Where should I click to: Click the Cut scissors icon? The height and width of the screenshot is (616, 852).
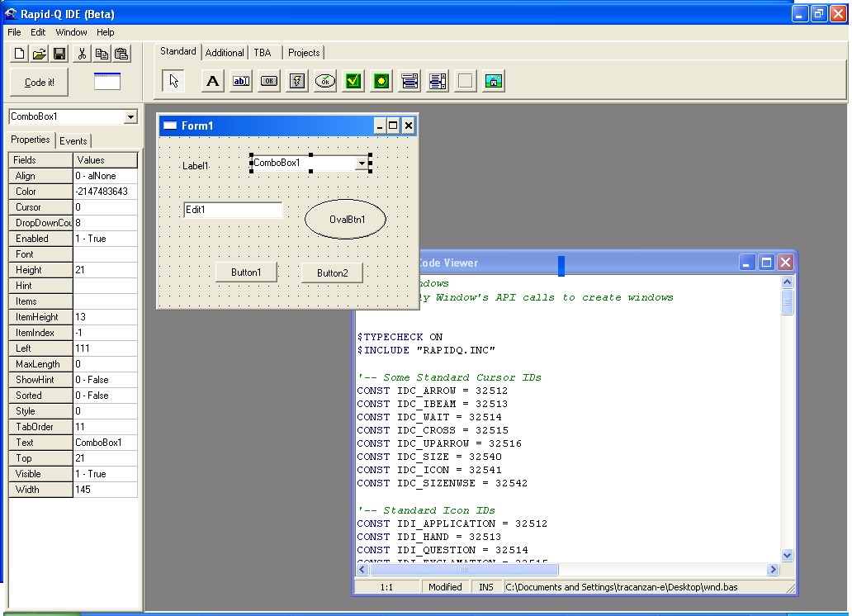[x=82, y=54]
